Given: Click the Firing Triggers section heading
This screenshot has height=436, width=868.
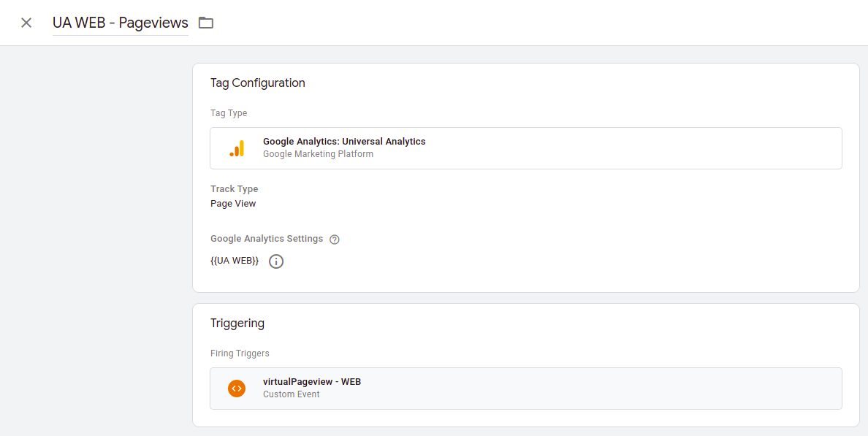Looking at the screenshot, I should (x=240, y=353).
